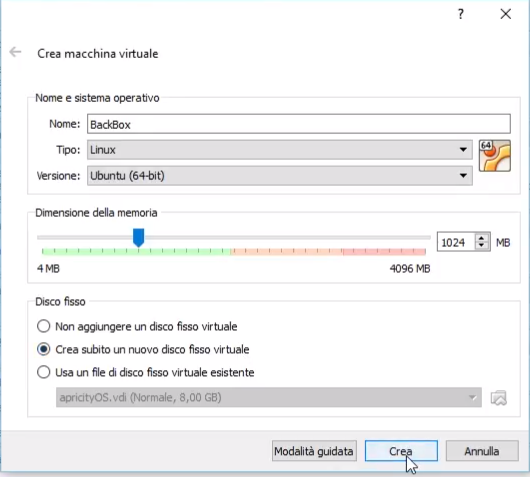Image resolution: width=530 pixels, height=477 pixels.
Task: Click the Crea button
Action: pos(401,451)
